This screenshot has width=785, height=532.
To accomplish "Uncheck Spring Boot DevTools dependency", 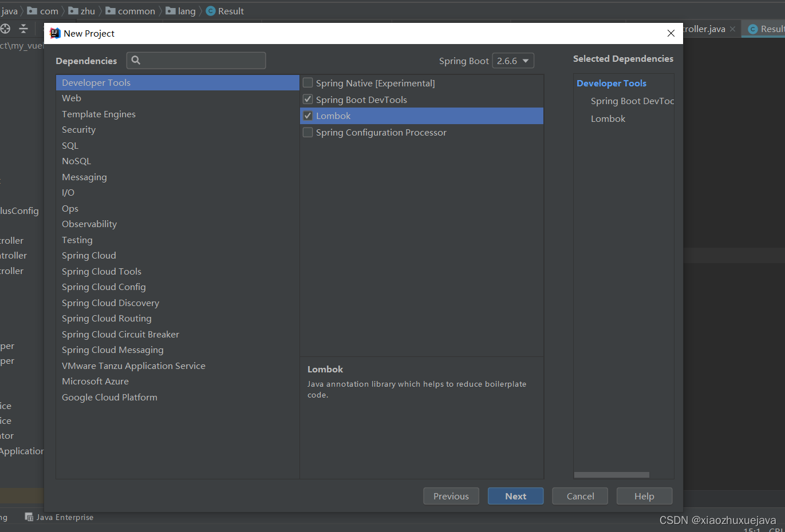I will click(x=308, y=100).
